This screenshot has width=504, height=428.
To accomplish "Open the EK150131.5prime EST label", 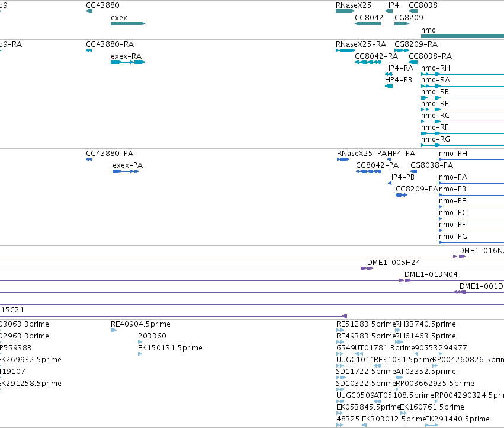I will pyautogui.click(x=170, y=348).
